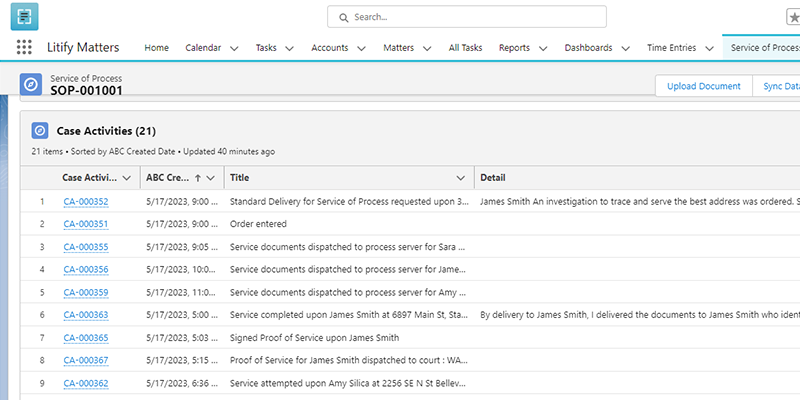Open the All Tasks tab

(465, 47)
